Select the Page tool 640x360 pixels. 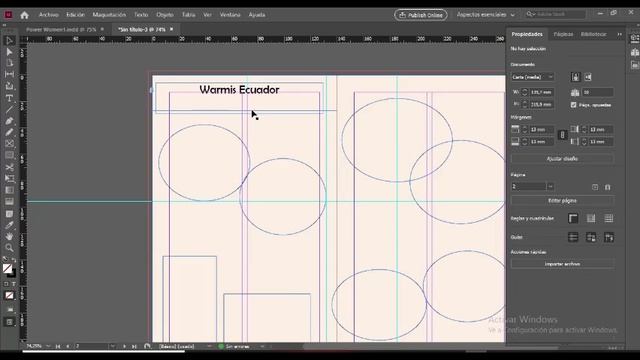pos(9,63)
